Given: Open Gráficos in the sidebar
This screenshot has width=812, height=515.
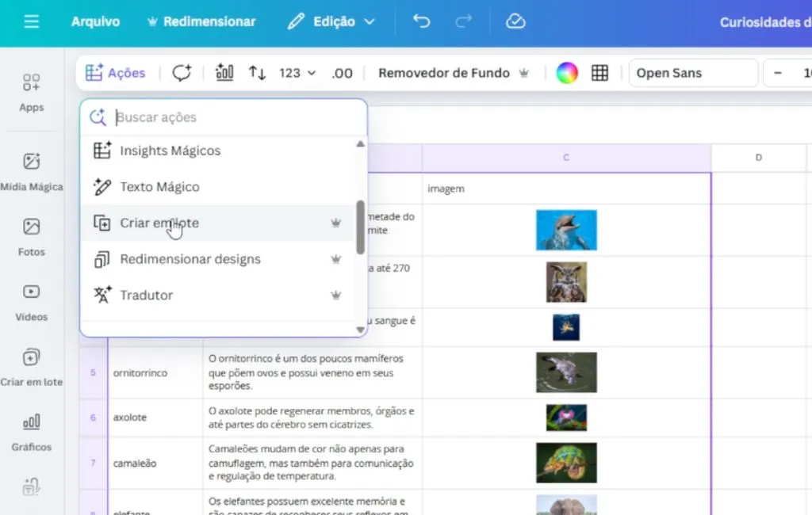Looking at the screenshot, I should (x=32, y=431).
